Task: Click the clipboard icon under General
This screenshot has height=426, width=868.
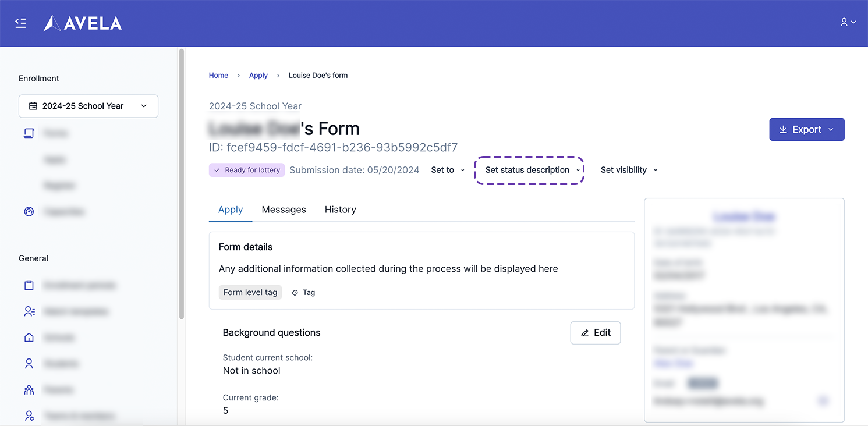Action: coord(29,285)
